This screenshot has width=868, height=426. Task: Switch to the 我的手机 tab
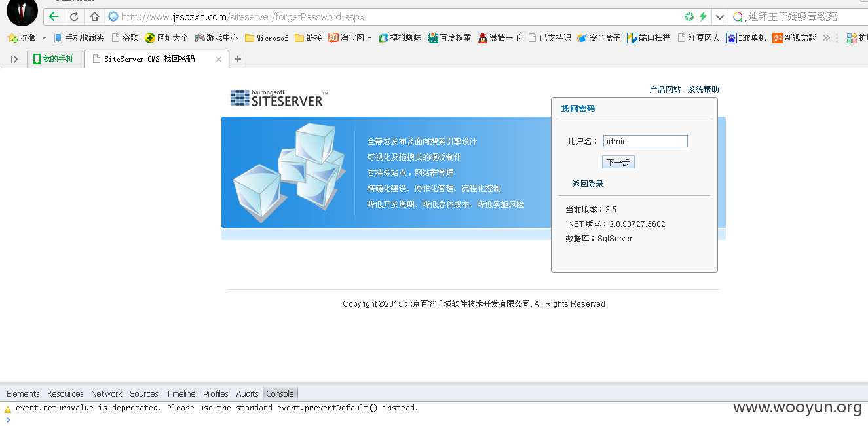(x=55, y=59)
